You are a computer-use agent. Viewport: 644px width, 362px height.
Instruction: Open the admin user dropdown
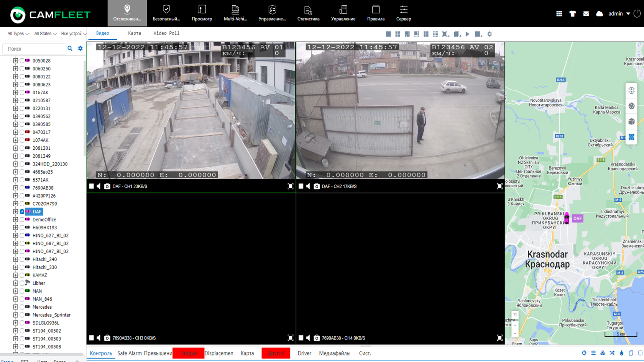point(619,14)
